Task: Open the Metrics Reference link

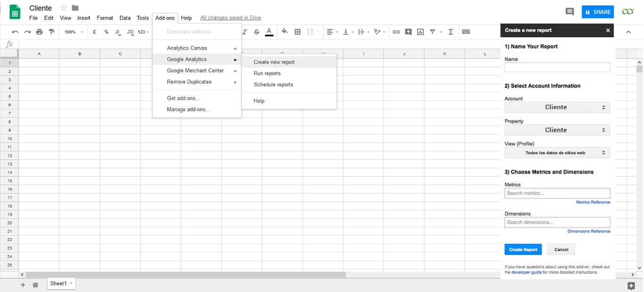Action: click(x=593, y=203)
